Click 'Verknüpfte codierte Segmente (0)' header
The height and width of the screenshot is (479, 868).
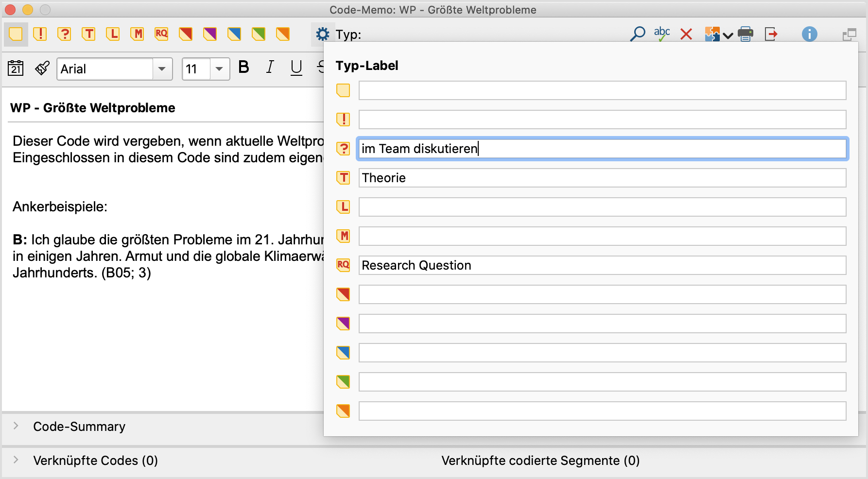pyautogui.click(x=540, y=461)
